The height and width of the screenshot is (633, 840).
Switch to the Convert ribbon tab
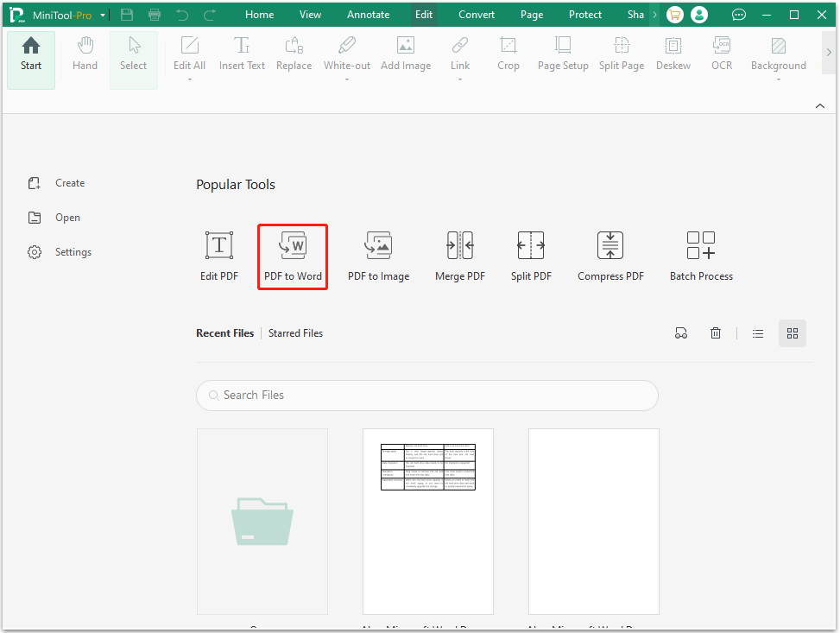(476, 14)
